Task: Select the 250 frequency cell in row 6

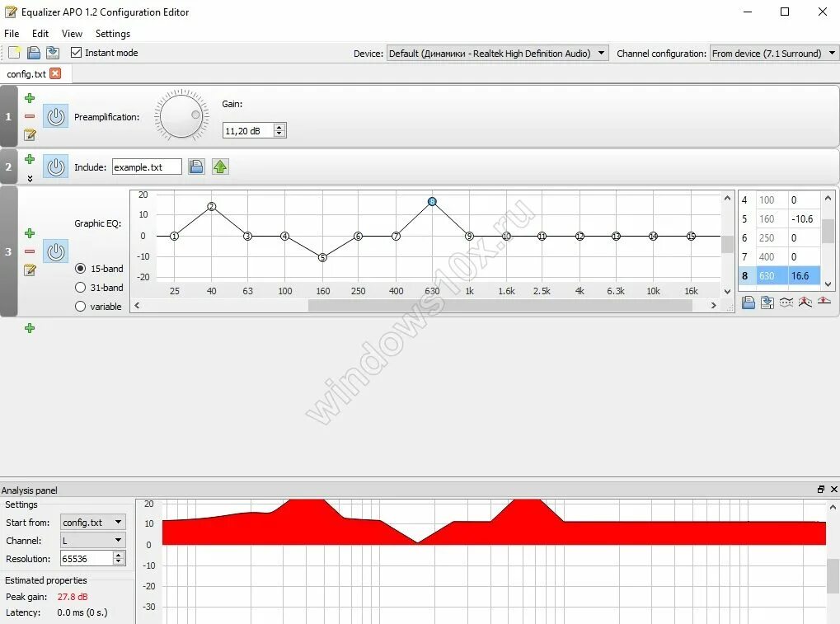Action: 772,238
